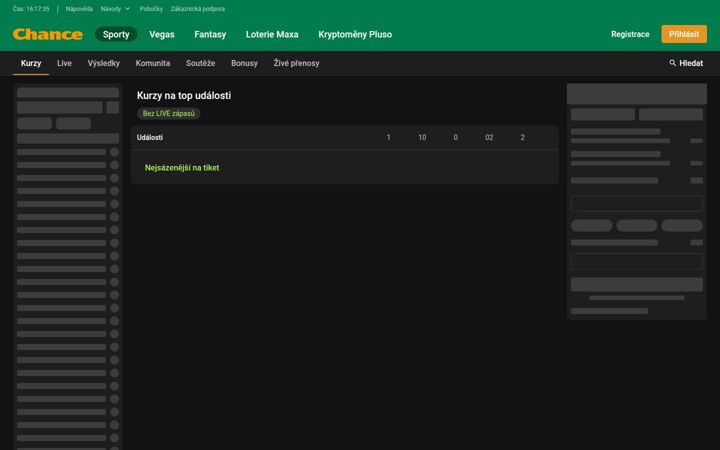Open the Živé přenosy tab
720x450 pixels.
click(x=296, y=63)
